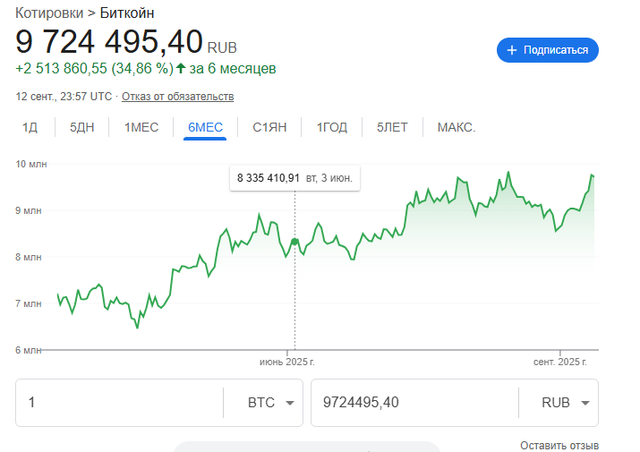
Task: Click the 8 335 410,91 tooltip value
Action: 268,178
